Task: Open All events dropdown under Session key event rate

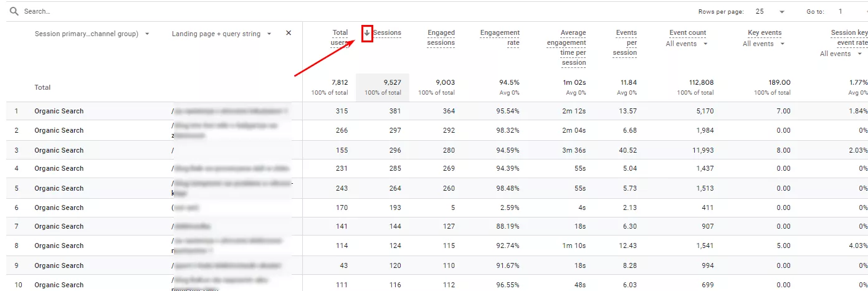Action: point(841,54)
